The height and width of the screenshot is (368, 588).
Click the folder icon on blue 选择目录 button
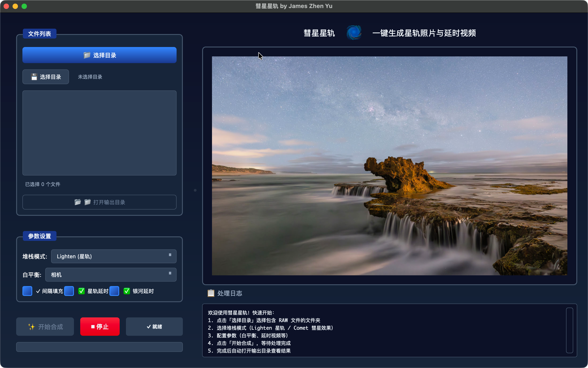87,55
